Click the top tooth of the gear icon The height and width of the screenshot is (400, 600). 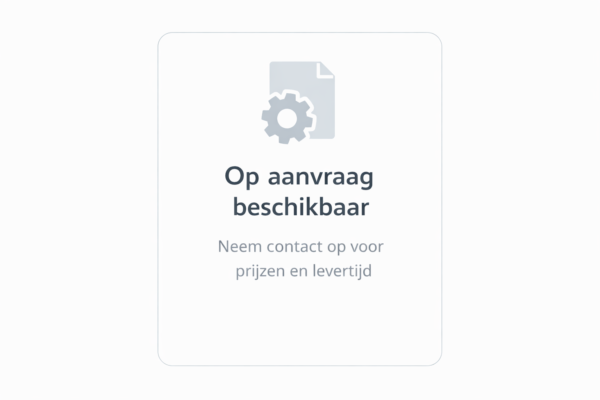[289, 98]
